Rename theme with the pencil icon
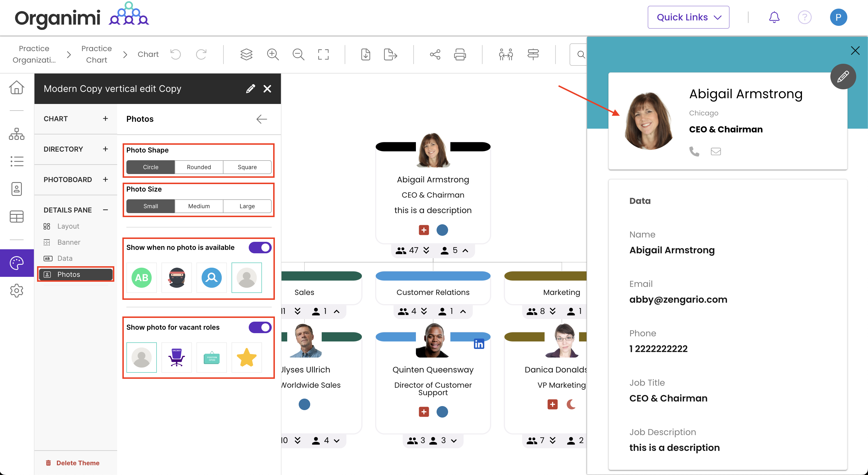868x475 pixels. tap(250, 89)
